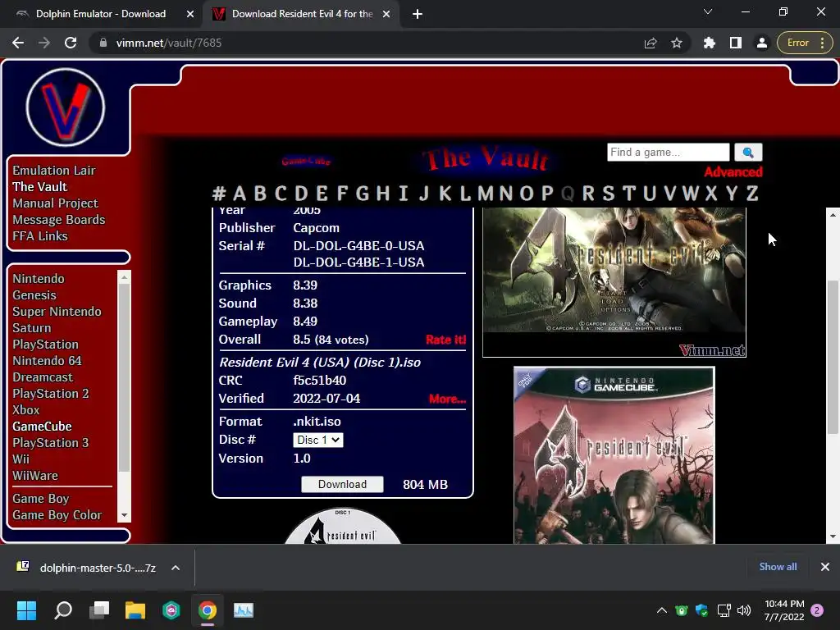Browse games starting with letter R
840x630 pixels.
pyautogui.click(x=588, y=194)
